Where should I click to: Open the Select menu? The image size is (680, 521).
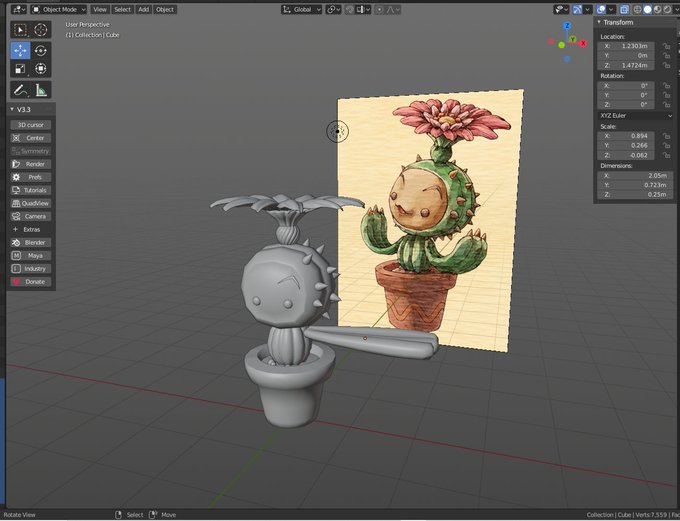click(122, 9)
